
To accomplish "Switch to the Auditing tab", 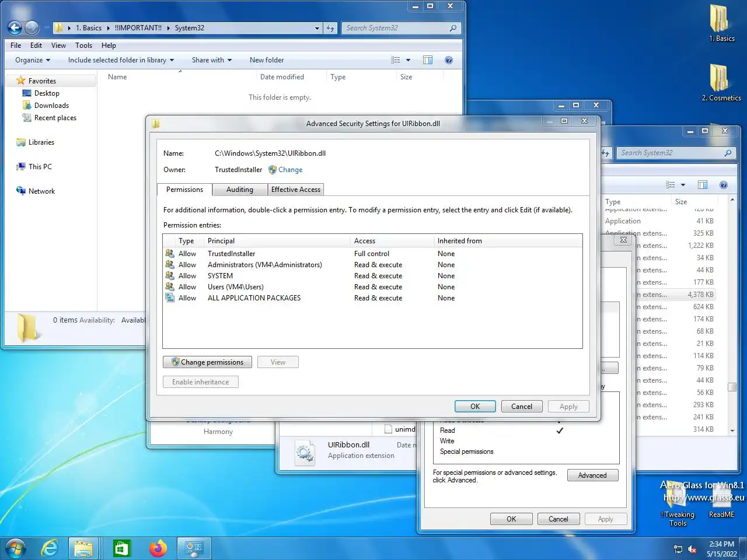I will (239, 190).
